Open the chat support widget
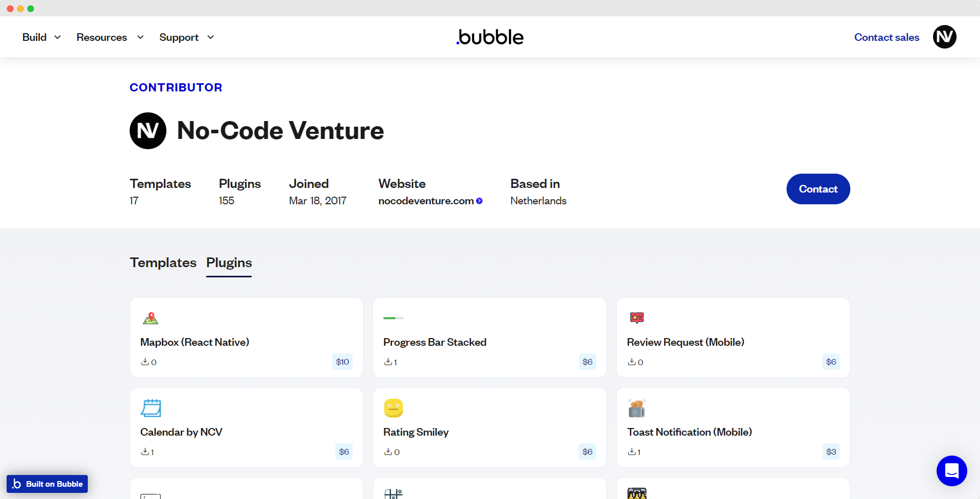This screenshot has width=980, height=499. point(952,471)
